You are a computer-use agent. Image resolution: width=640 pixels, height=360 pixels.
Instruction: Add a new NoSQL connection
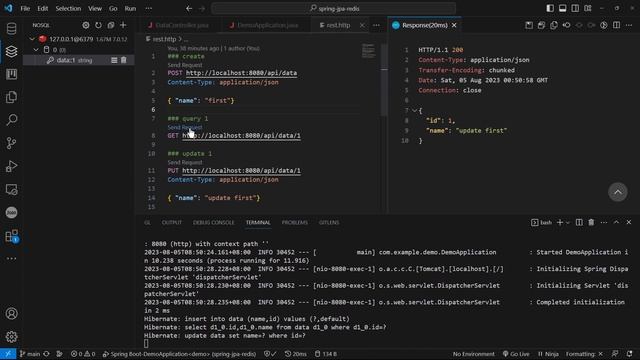pyautogui.click(x=123, y=25)
